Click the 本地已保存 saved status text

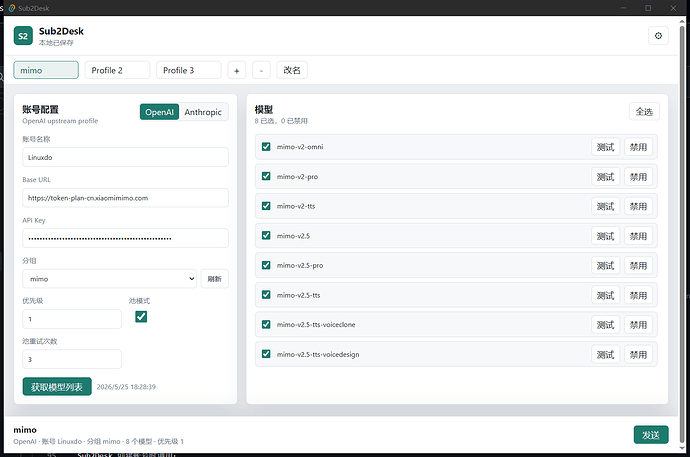click(56, 43)
